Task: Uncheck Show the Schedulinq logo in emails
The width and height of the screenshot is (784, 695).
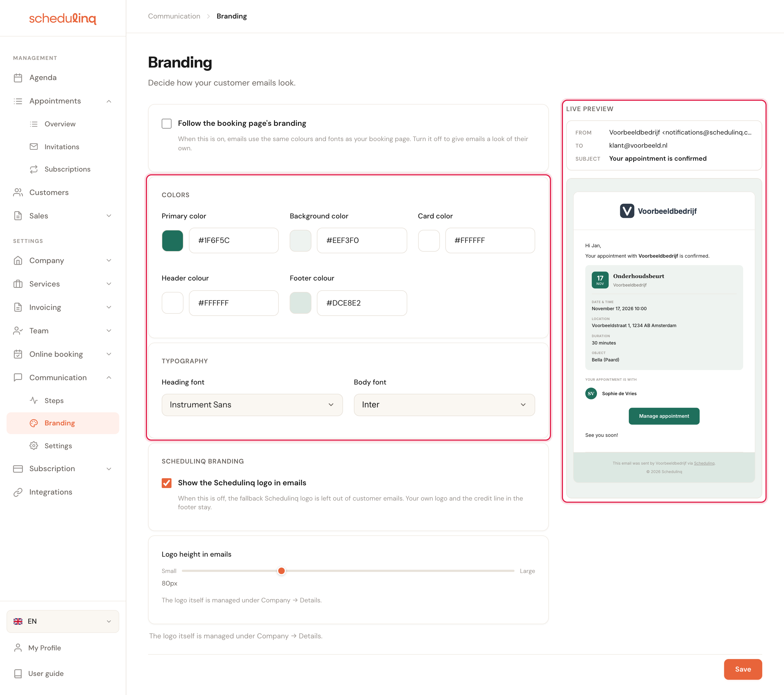Action: (167, 483)
